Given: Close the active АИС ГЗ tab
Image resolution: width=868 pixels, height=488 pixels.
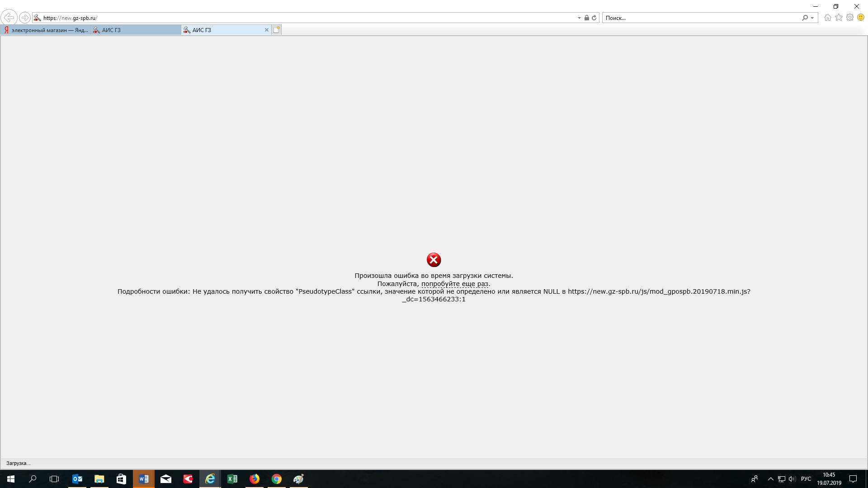Looking at the screenshot, I should 266,30.
